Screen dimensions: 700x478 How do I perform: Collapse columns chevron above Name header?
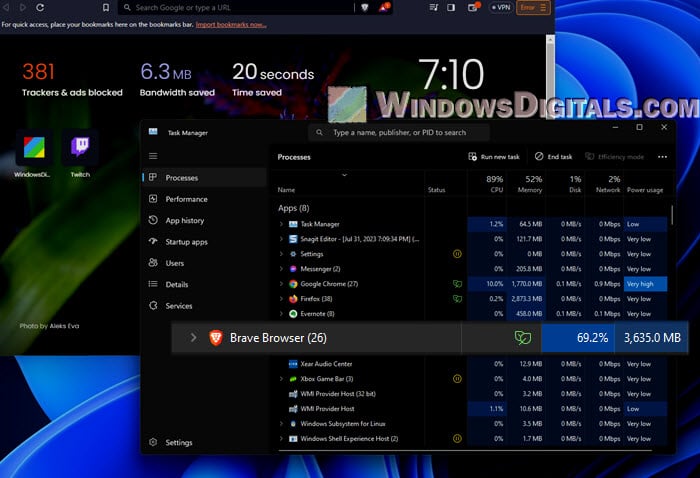(344, 175)
